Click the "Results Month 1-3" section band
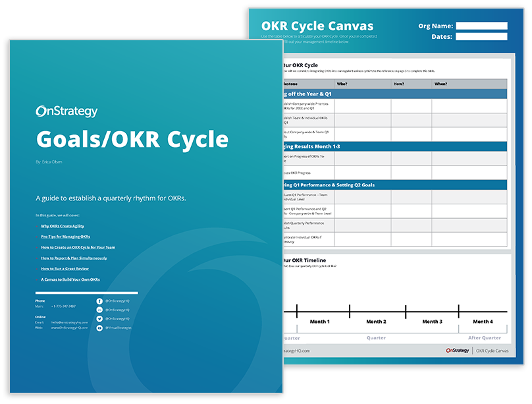The width and height of the screenshot is (532, 404). pos(395,147)
